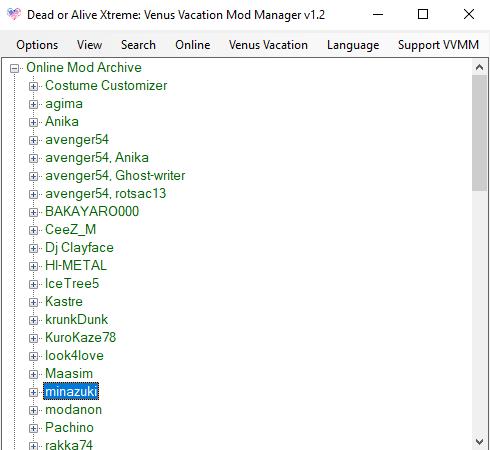Expand the selected minazuki node
Image resolution: width=490 pixels, height=450 pixels.
(x=33, y=392)
